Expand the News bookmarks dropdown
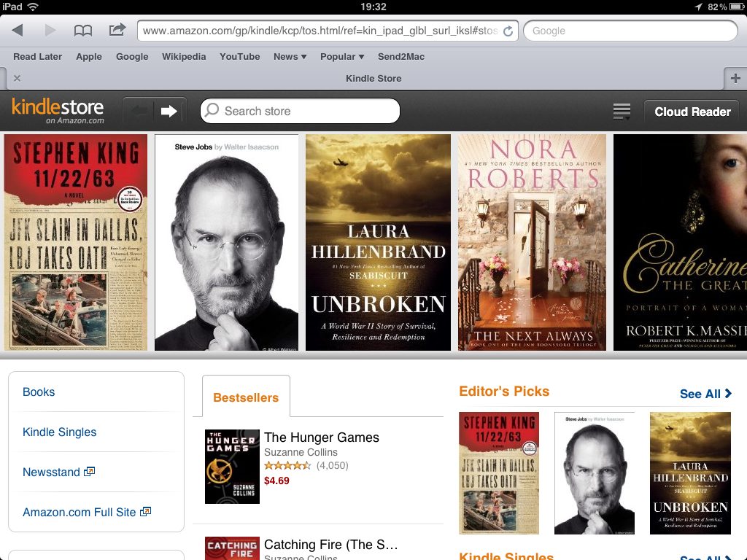The height and width of the screenshot is (560, 747). coord(290,56)
